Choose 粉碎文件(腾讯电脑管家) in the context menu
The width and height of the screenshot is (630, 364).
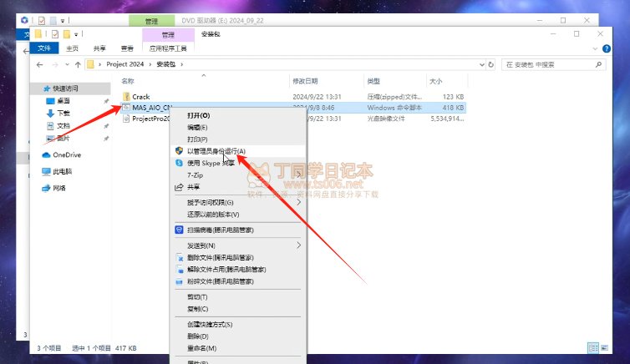click(238, 281)
